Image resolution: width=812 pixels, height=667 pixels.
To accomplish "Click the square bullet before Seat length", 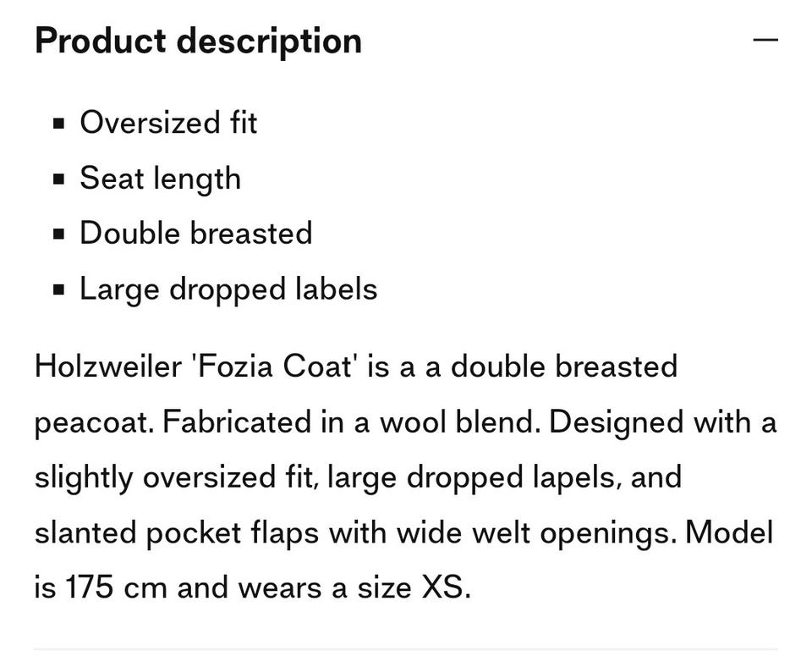I will coord(59,179).
